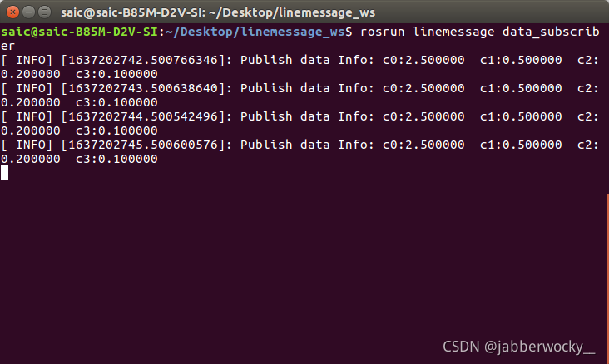The width and height of the screenshot is (609, 364).
Task: Click the timestamp 1637202745.500600576
Action: 143,145
